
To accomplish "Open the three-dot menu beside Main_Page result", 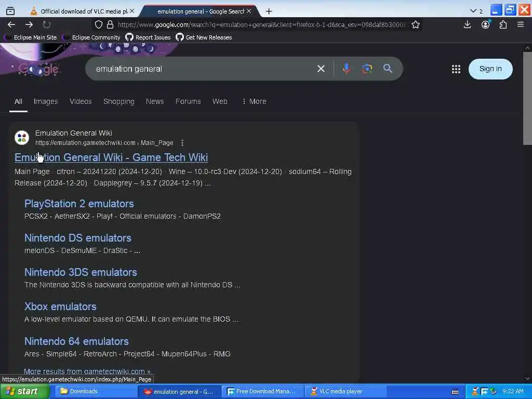I will pyautogui.click(x=182, y=143).
